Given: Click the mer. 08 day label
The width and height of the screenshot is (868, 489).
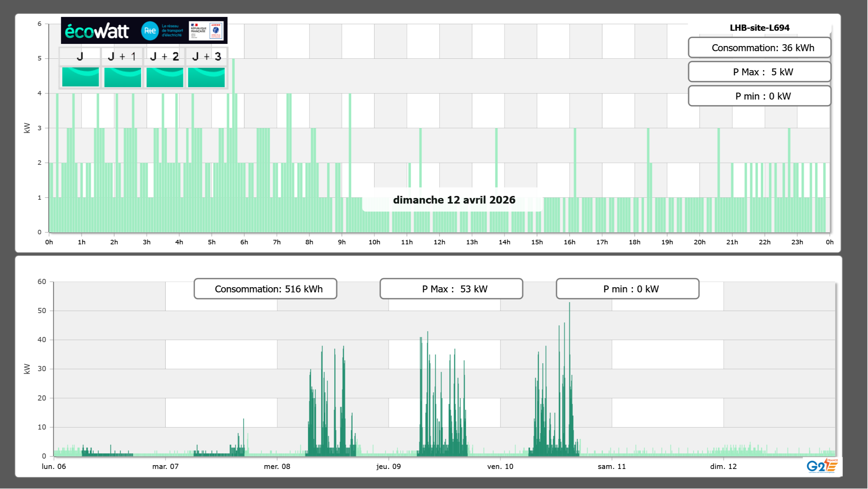Looking at the screenshot, I should pyautogui.click(x=277, y=467).
